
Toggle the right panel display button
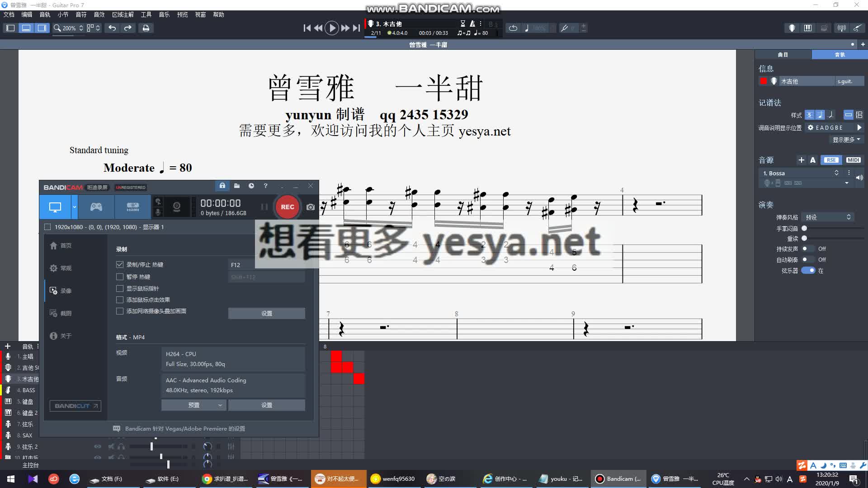[42, 28]
